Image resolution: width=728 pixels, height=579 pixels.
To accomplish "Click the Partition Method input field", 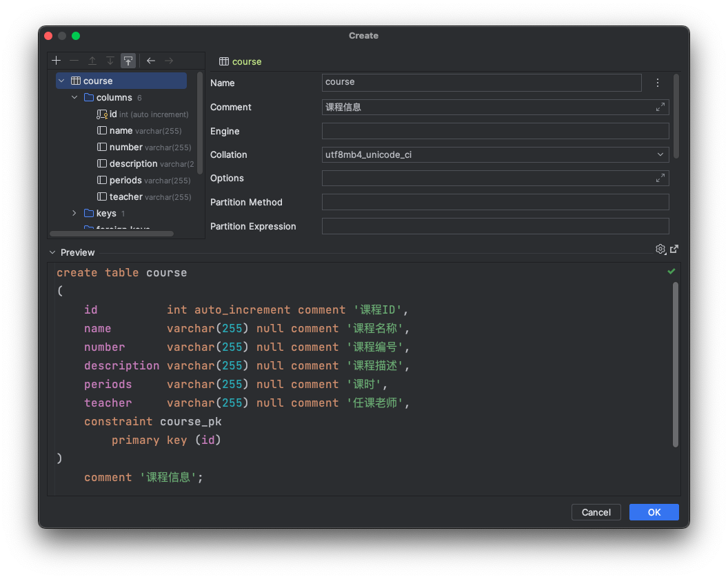I will click(495, 202).
